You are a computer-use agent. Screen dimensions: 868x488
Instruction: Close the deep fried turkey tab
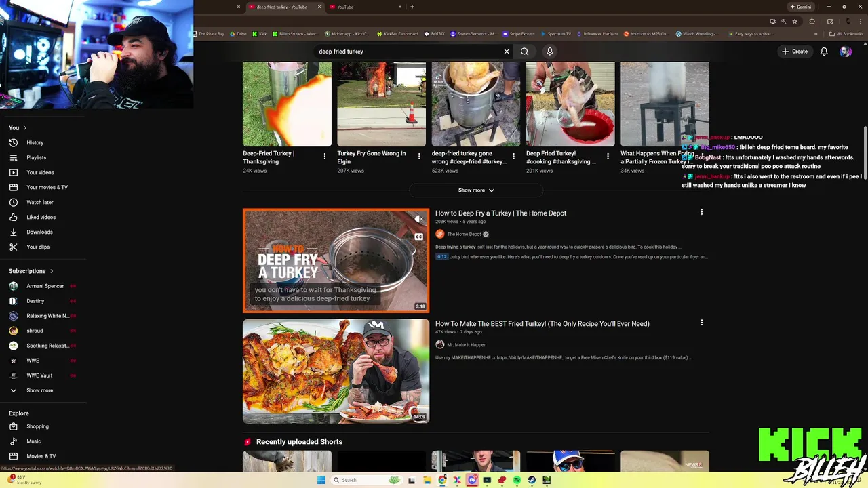319,7
